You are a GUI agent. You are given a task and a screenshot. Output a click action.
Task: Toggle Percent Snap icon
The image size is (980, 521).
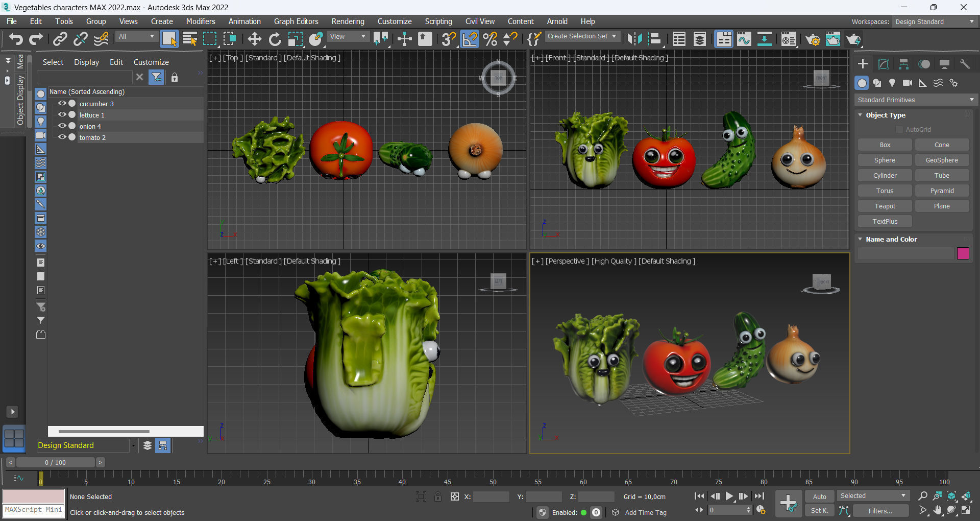pyautogui.click(x=490, y=39)
